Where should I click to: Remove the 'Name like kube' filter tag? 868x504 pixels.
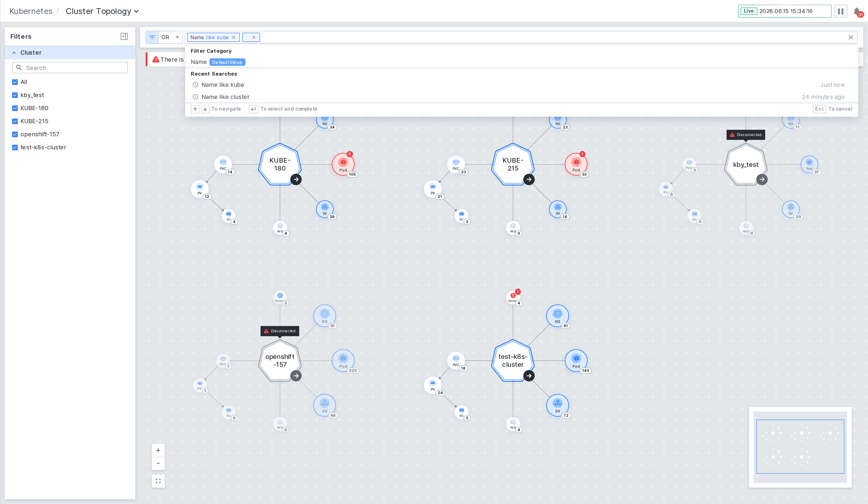234,37
